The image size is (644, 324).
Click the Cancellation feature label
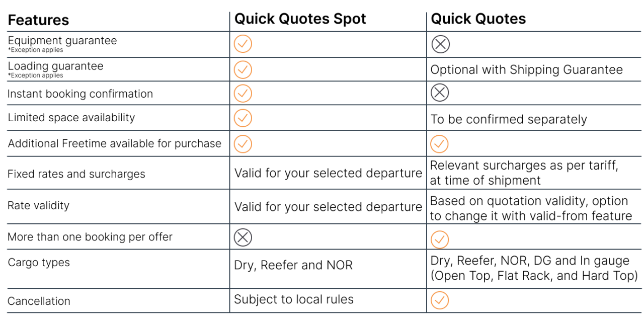[x=39, y=301]
